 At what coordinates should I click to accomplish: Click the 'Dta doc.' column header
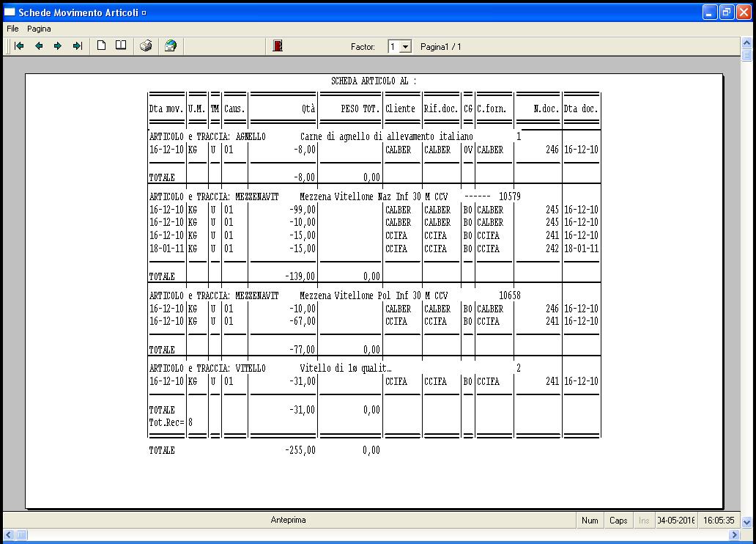tap(581, 109)
